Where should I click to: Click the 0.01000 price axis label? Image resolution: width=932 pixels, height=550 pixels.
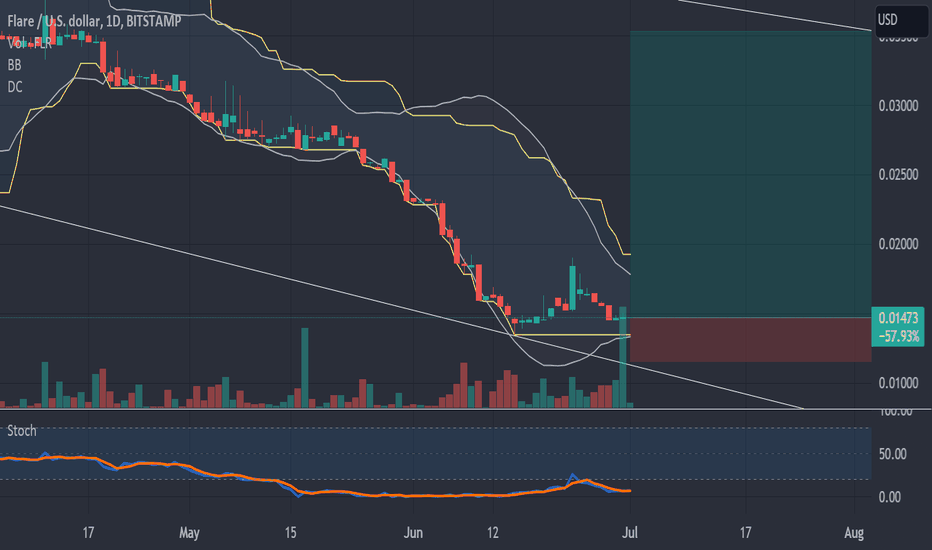(x=898, y=383)
